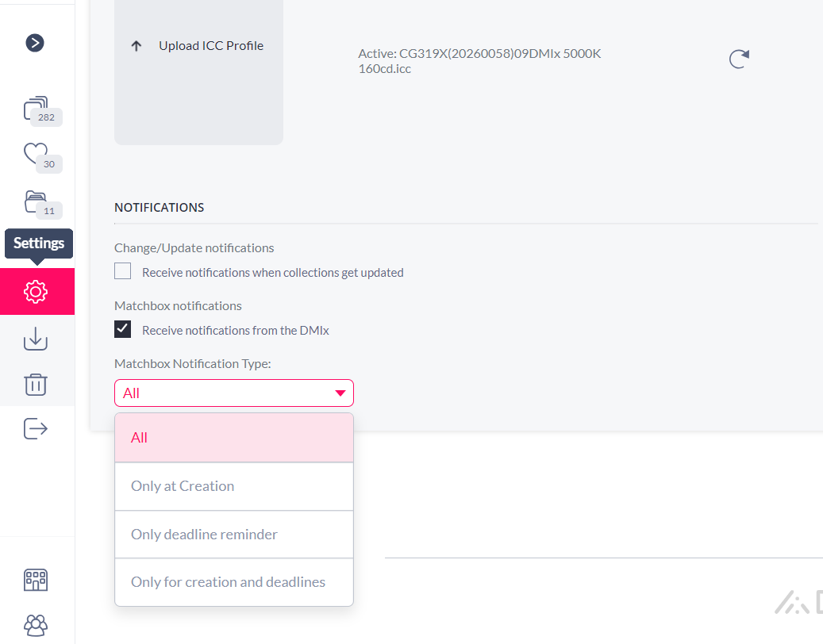Open the trash bin icon
The image size is (823, 644).
click(36, 385)
